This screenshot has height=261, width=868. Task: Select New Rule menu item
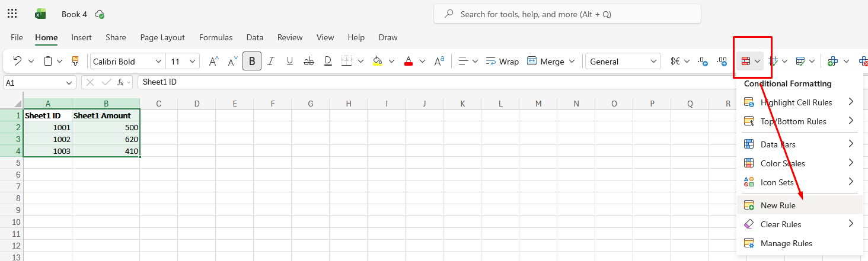tap(799, 205)
